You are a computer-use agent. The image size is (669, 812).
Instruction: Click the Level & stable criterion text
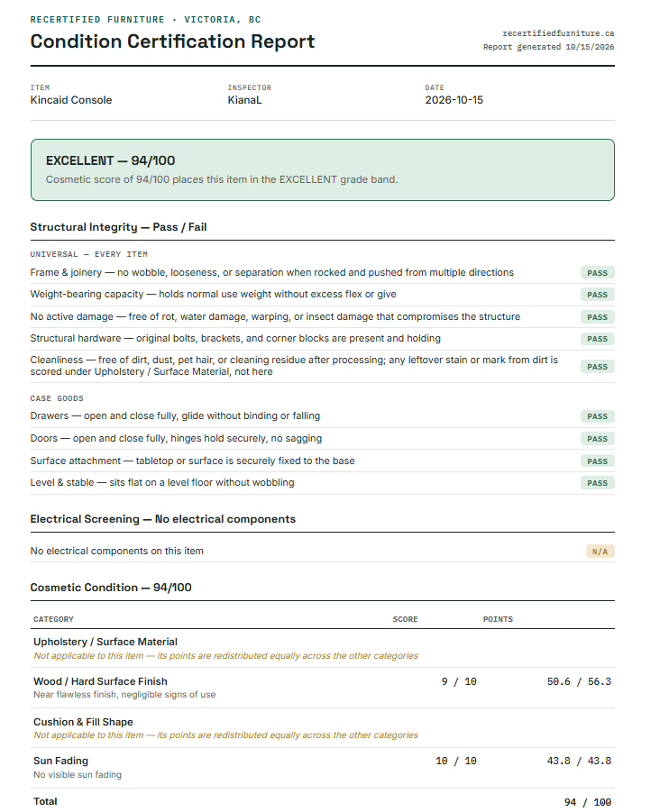click(x=162, y=482)
